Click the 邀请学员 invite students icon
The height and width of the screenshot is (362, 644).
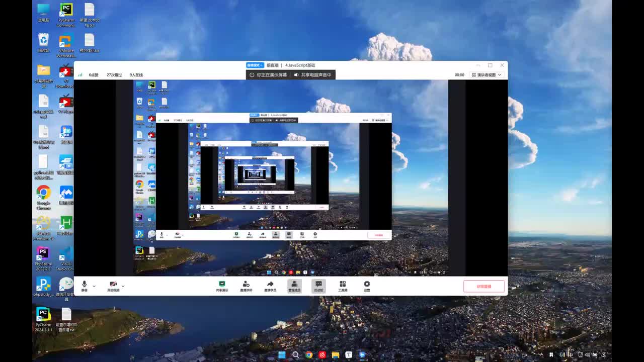(x=270, y=286)
